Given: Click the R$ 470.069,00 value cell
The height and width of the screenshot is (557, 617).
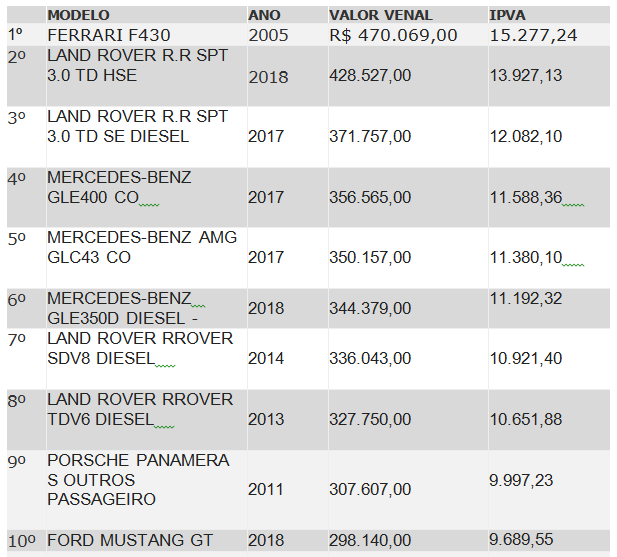Looking at the screenshot, I should (393, 34).
